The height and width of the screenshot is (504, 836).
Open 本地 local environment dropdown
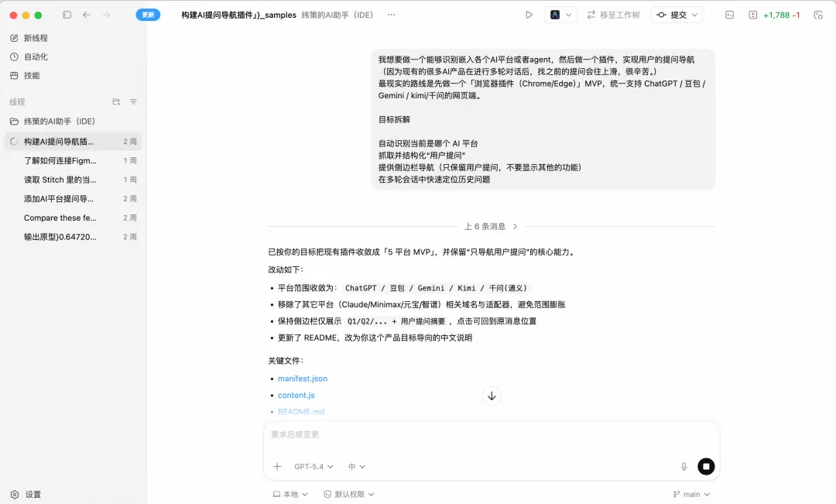[x=290, y=495]
